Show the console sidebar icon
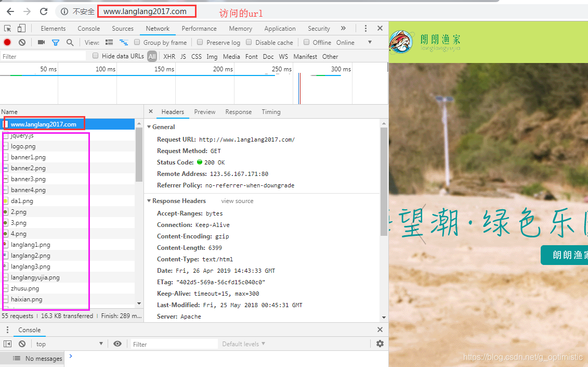Screen dimensions: 588x367 point(7,344)
